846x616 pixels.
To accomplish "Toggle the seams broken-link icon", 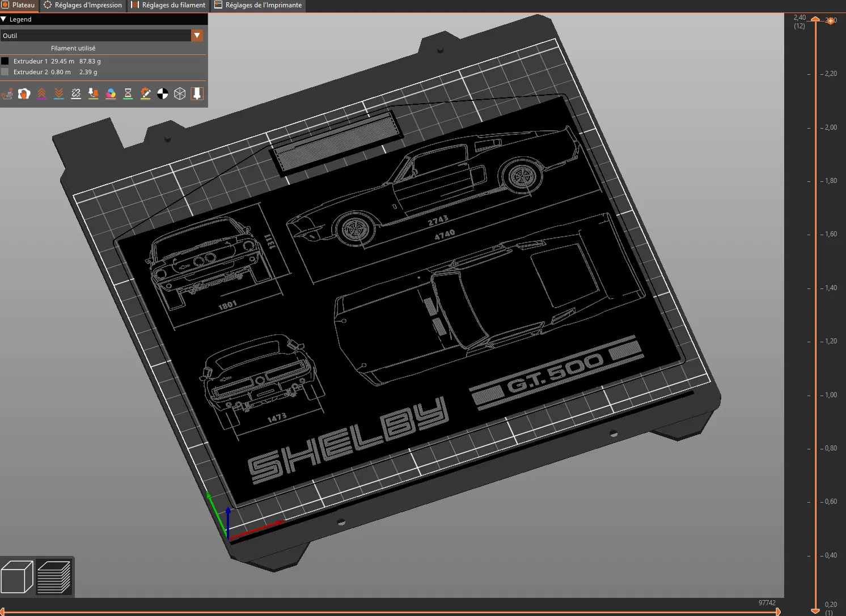I will 76,94.
